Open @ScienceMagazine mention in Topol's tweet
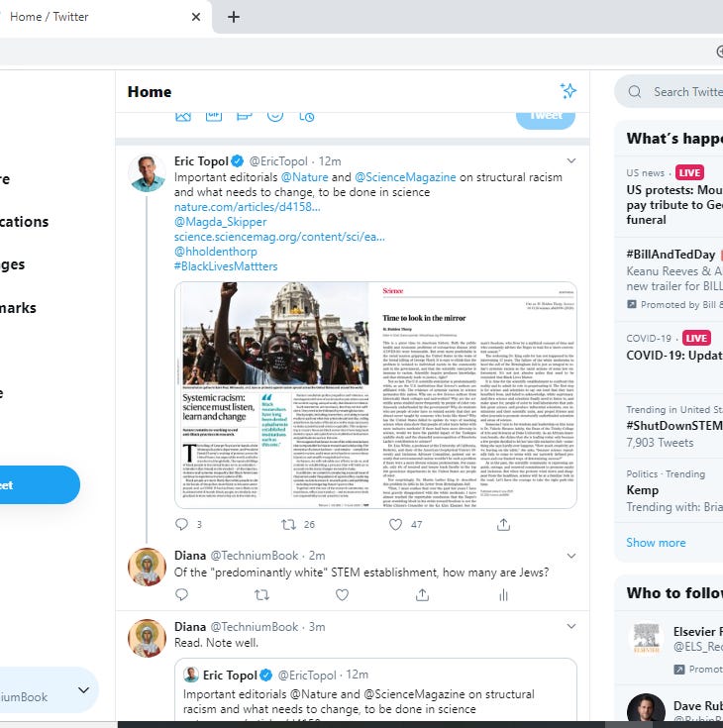723x728 pixels. [405, 177]
